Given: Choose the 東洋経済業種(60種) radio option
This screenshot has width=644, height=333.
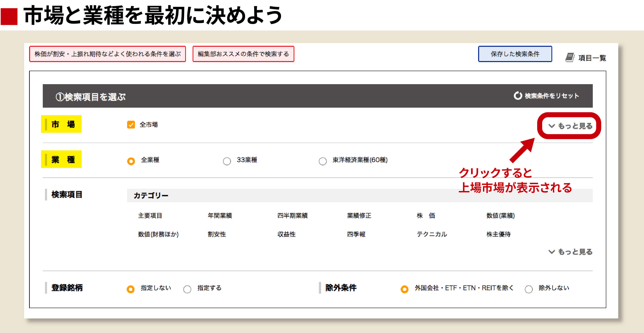Looking at the screenshot, I should (323, 161).
